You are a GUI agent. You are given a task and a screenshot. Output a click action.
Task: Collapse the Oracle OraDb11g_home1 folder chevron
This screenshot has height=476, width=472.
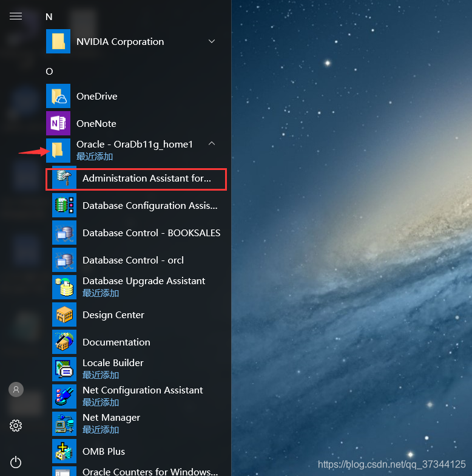click(x=212, y=143)
